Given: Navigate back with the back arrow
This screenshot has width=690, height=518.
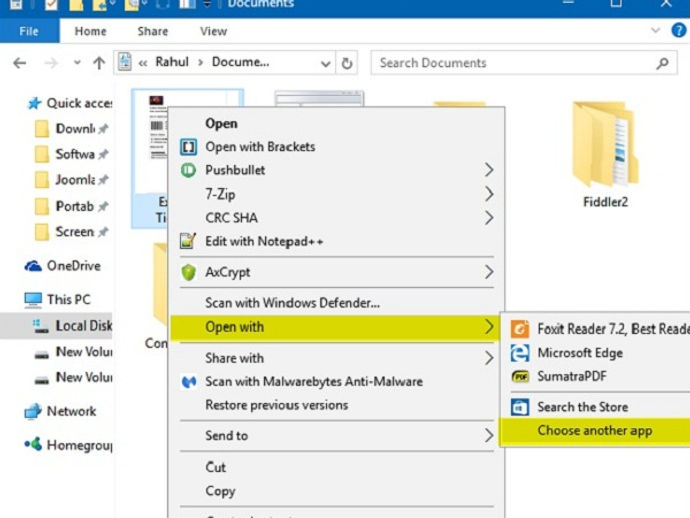Looking at the screenshot, I should coord(19,63).
